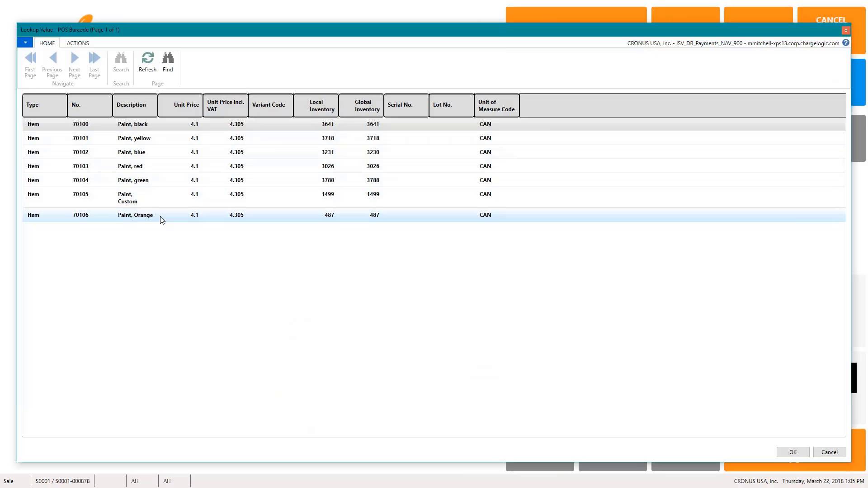Image resolution: width=868 pixels, height=488 pixels.
Task: Select item 70103 Paint, red
Action: (x=130, y=166)
